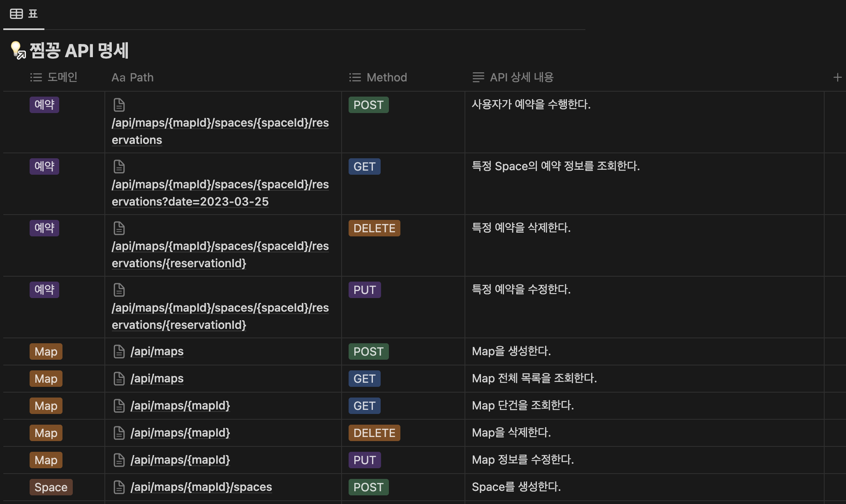Click the table view tab
846x504 pixels.
pos(24,14)
